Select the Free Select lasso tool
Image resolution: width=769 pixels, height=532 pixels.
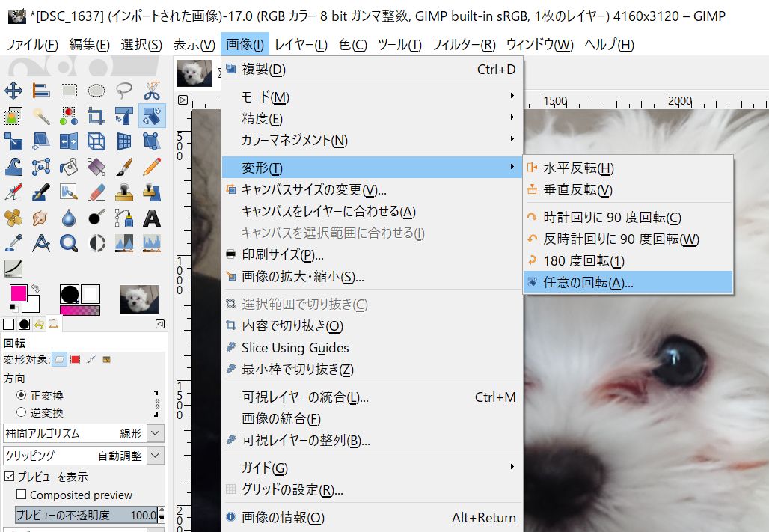pos(124,91)
